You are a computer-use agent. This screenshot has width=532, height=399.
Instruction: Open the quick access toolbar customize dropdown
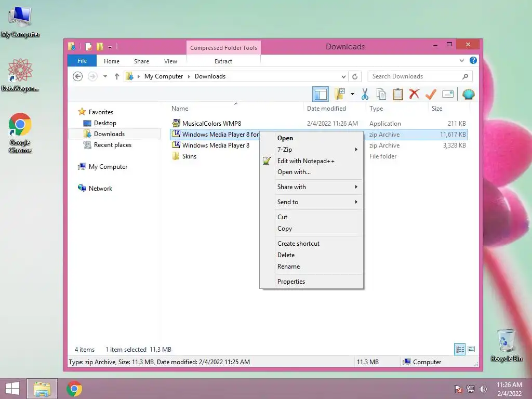(x=110, y=47)
